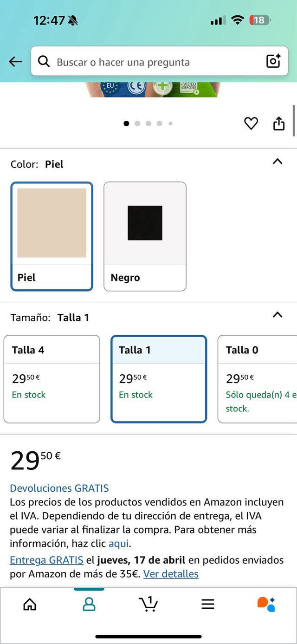The image size is (297, 644).
Task: Tap the share icon
Action: click(x=278, y=124)
